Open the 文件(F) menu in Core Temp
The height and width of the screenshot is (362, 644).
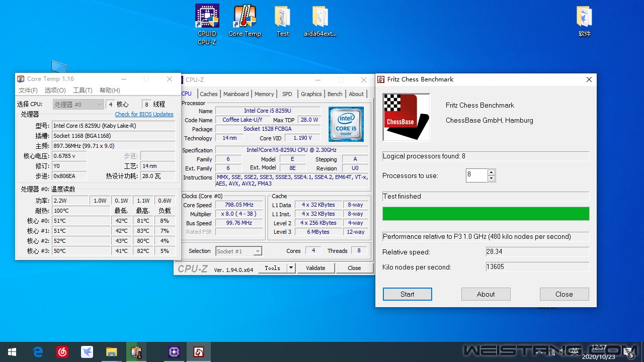28,90
